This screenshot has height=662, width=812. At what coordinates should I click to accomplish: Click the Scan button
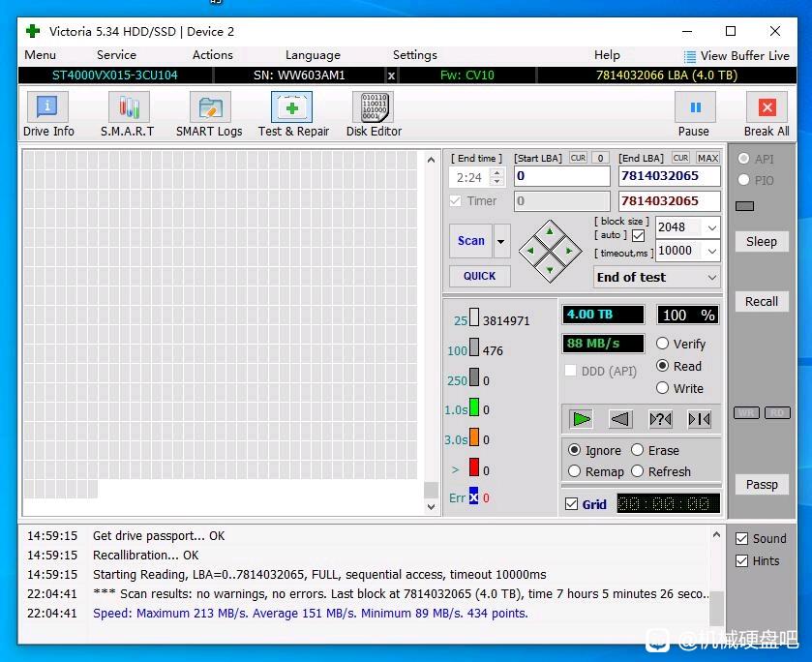(470, 241)
